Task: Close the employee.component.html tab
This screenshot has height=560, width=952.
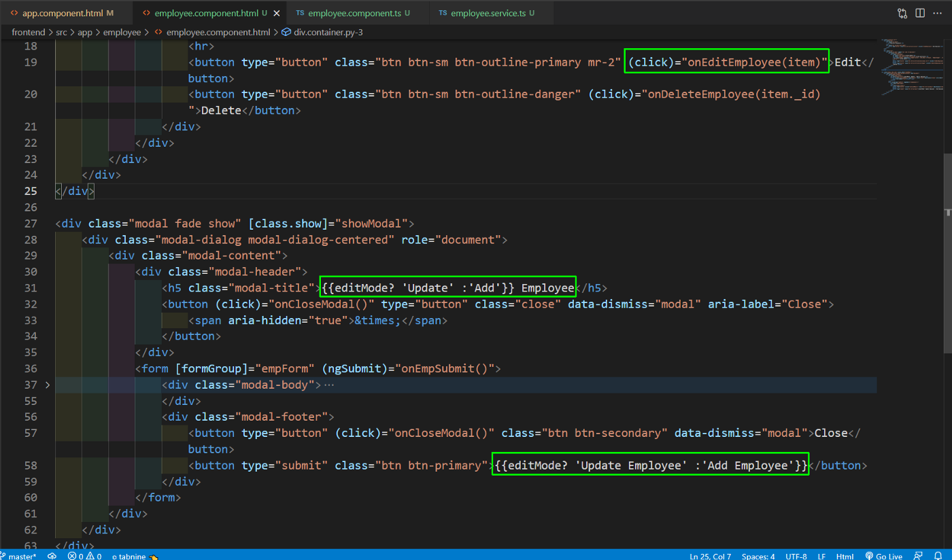Action: tap(275, 13)
